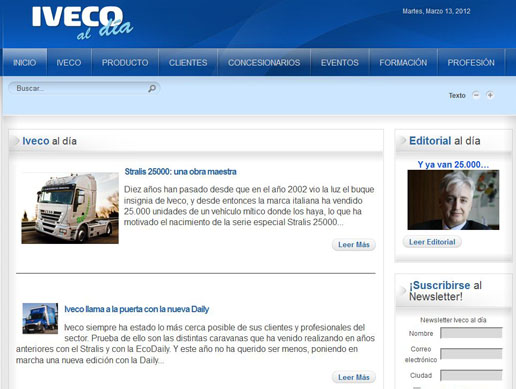
Task: Click the ¡Suscribirse al Newsletter! heading
Action: tap(445, 291)
